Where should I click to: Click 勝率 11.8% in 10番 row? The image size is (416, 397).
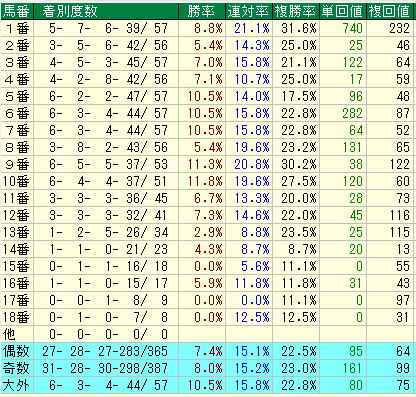point(205,182)
